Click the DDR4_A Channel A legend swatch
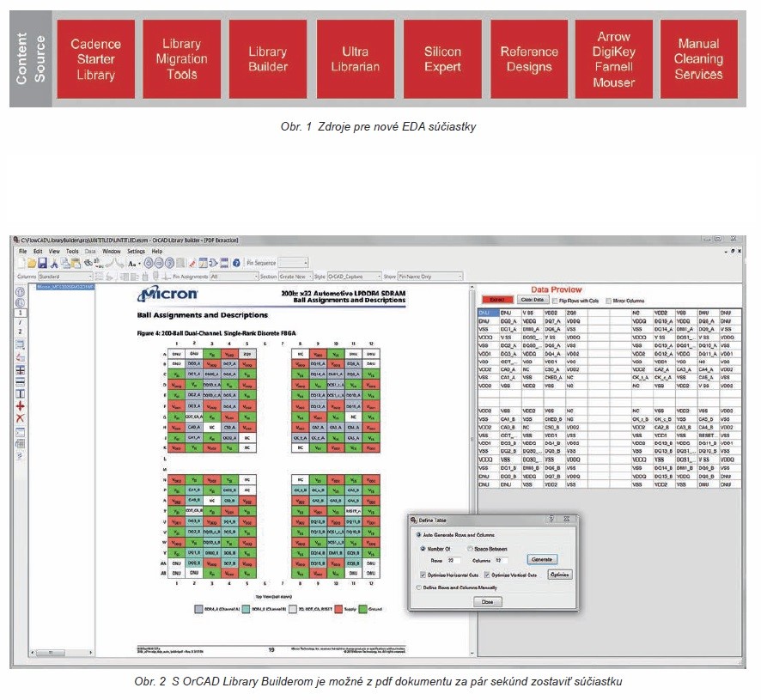 coord(198,609)
